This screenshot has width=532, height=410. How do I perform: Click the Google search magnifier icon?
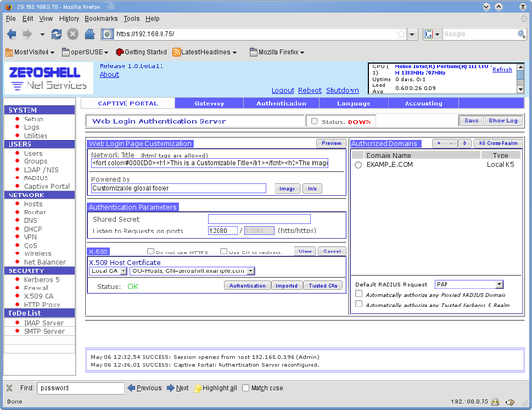[x=522, y=34]
